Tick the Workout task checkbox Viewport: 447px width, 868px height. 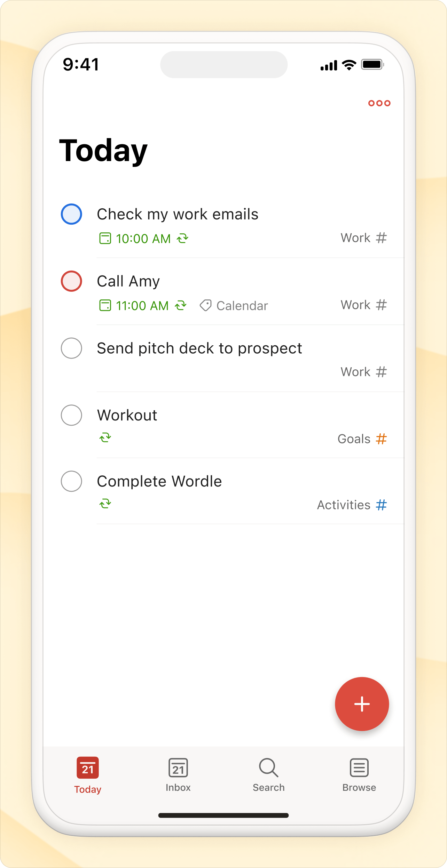point(71,415)
